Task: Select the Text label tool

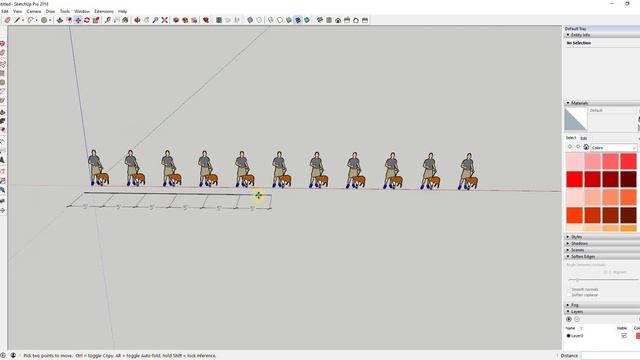Action: tap(117, 20)
